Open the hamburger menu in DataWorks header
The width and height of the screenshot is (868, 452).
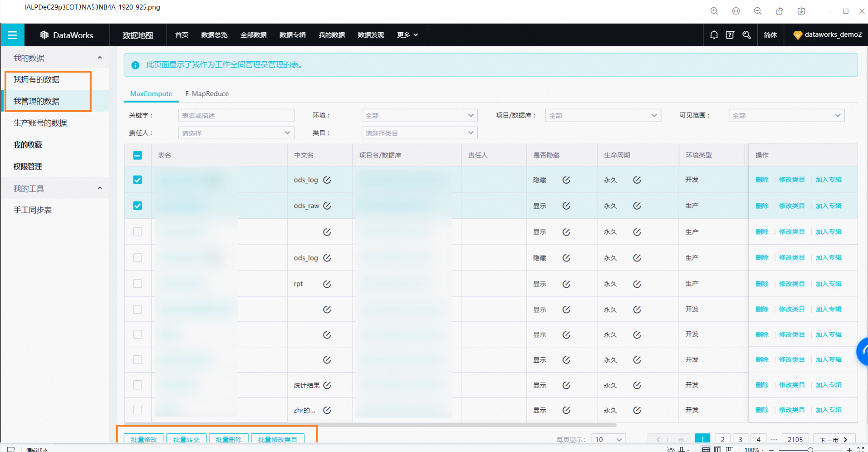coord(12,35)
